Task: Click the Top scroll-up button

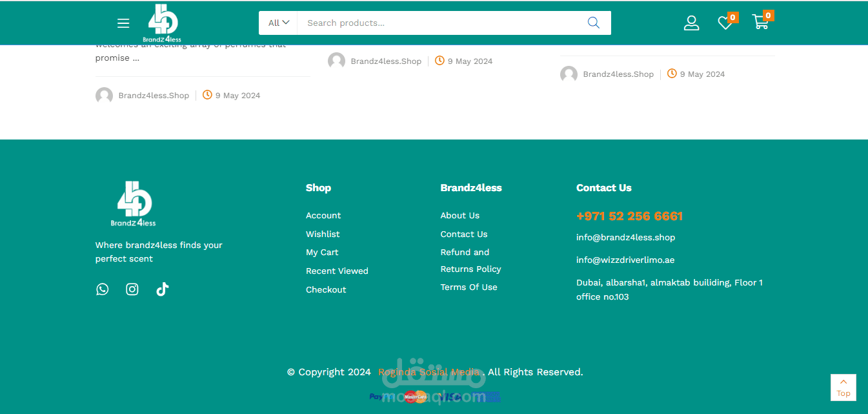Action: pyautogui.click(x=843, y=387)
